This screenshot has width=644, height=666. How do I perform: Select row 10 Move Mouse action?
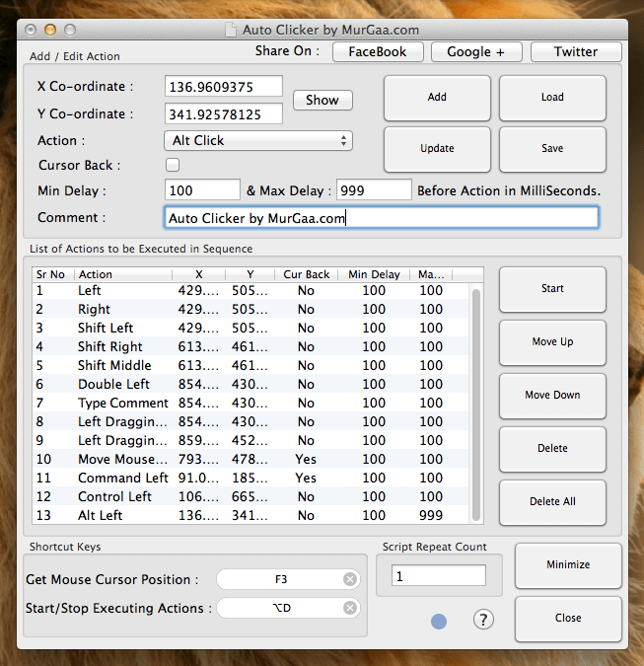[x=250, y=459]
